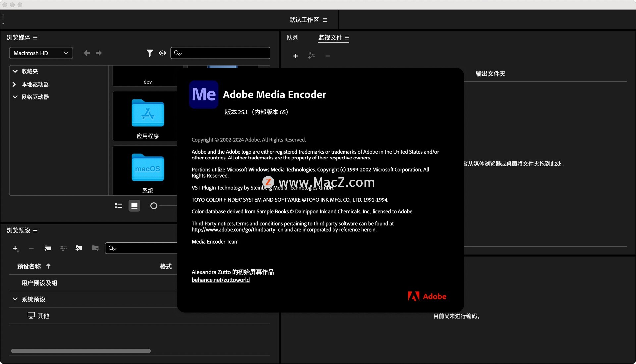Click the monitor icon beside 其他
The image size is (636, 364).
pyautogui.click(x=31, y=315)
